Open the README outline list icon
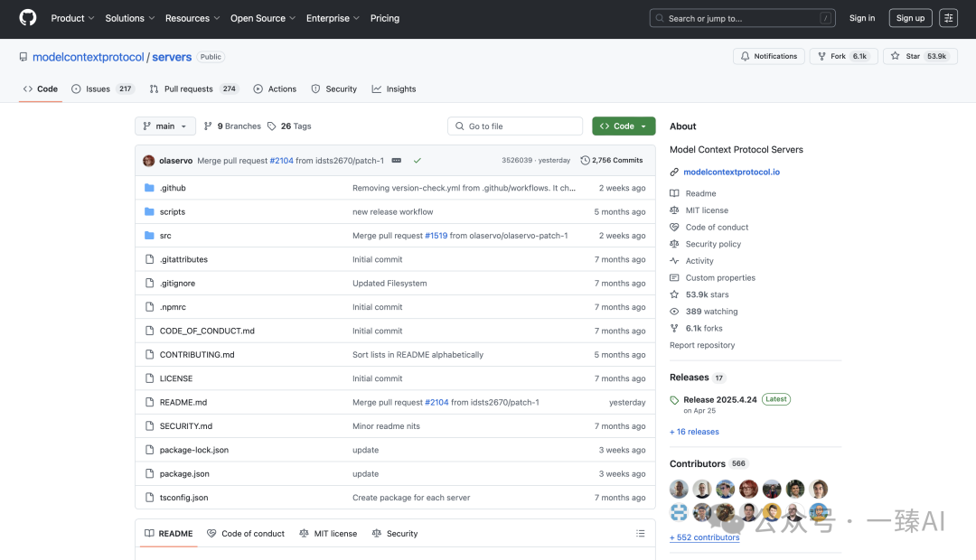Image resolution: width=976 pixels, height=560 pixels. point(641,534)
